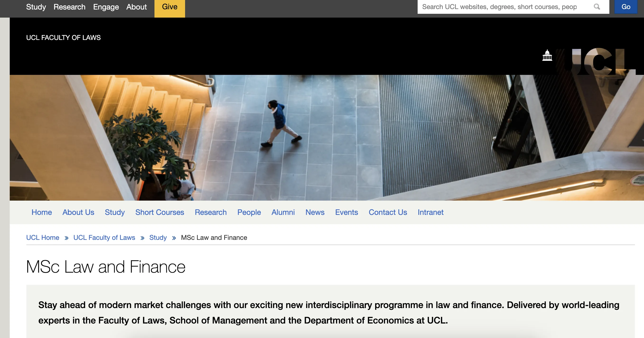Image resolution: width=644 pixels, height=338 pixels.
Task: Click the UCL portico logo icon
Action: tap(547, 55)
